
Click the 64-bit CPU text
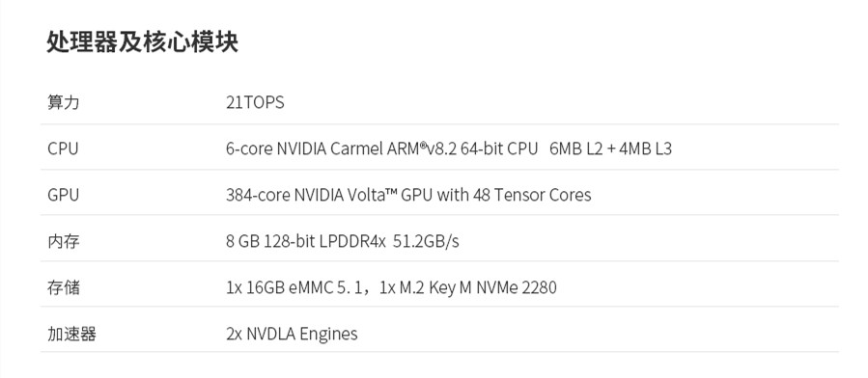click(x=499, y=148)
